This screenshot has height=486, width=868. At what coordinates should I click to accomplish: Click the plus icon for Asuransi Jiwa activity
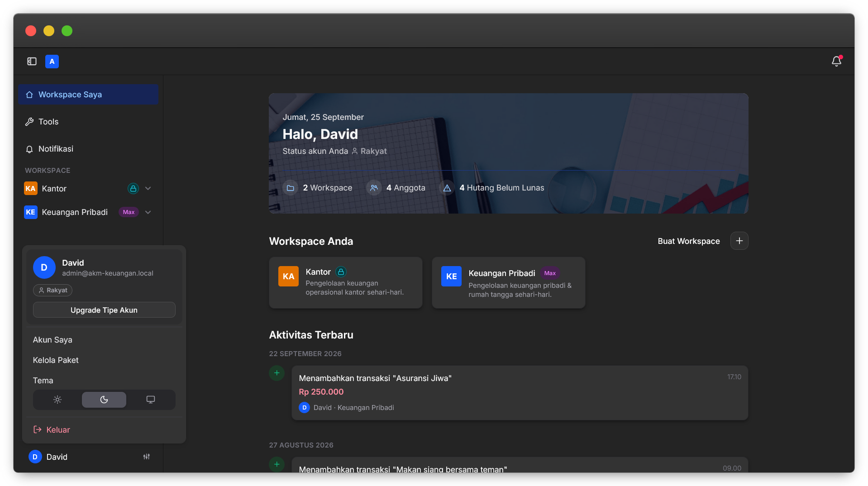pos(277,373)
